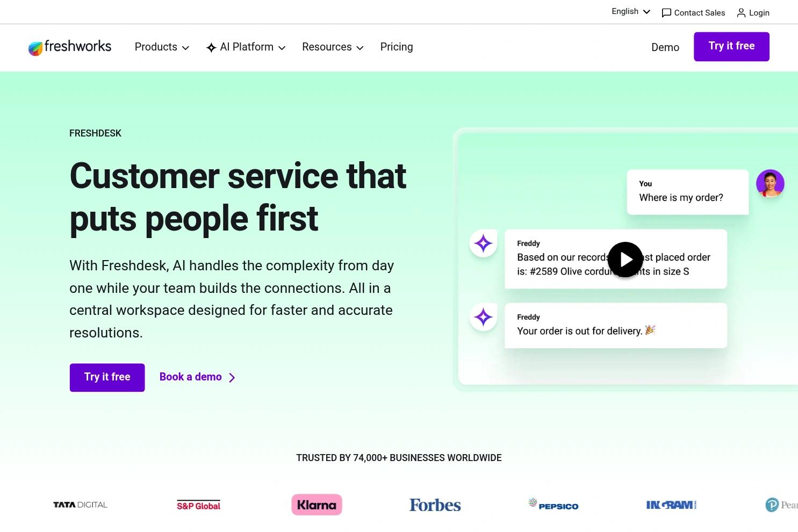Click the Klarna logo
The height and width of the screenshot is (532, 798).
point(317,505)
